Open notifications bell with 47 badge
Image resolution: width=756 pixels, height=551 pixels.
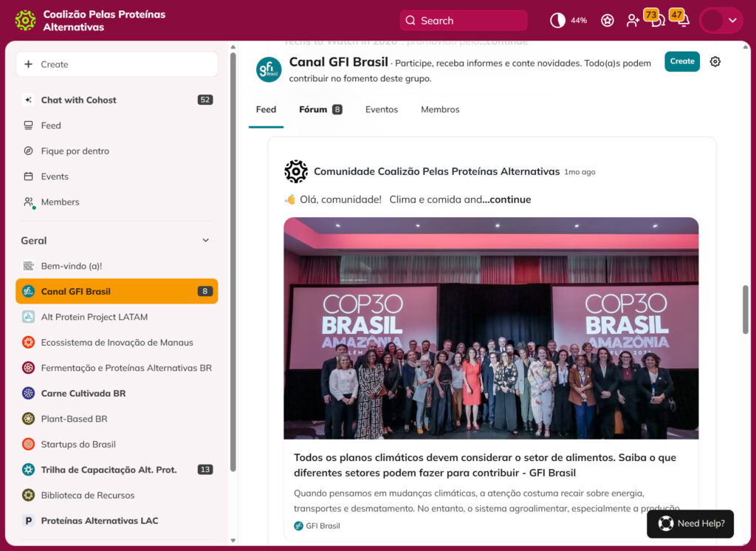[683, 21]
